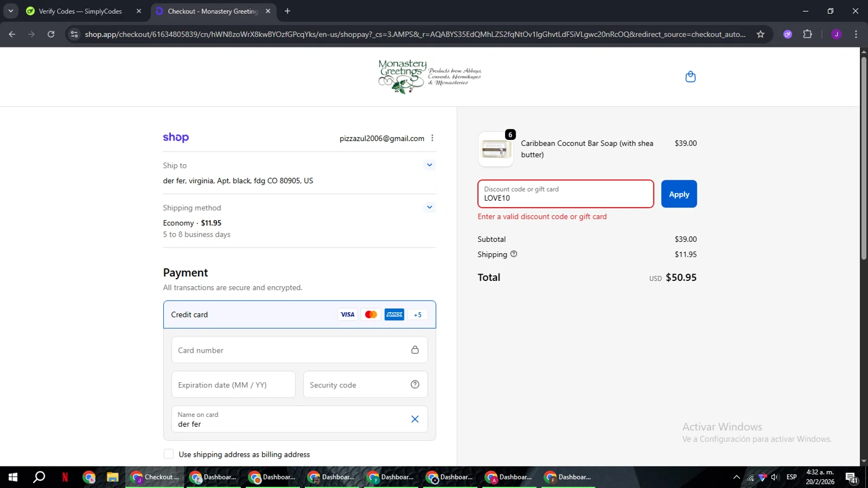Switch to Verify Codes — SimplyCodes tab
The image size is (868, 488).
pyautogui.click(x=80, y=11)
